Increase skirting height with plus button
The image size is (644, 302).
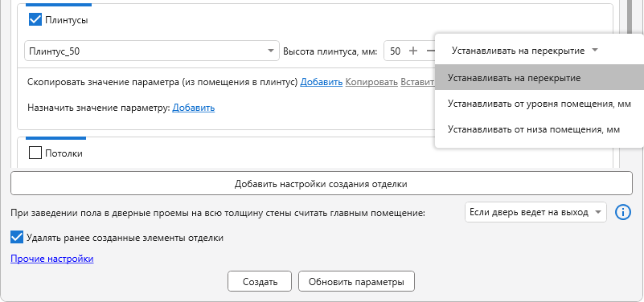click(x=413, y=51)
